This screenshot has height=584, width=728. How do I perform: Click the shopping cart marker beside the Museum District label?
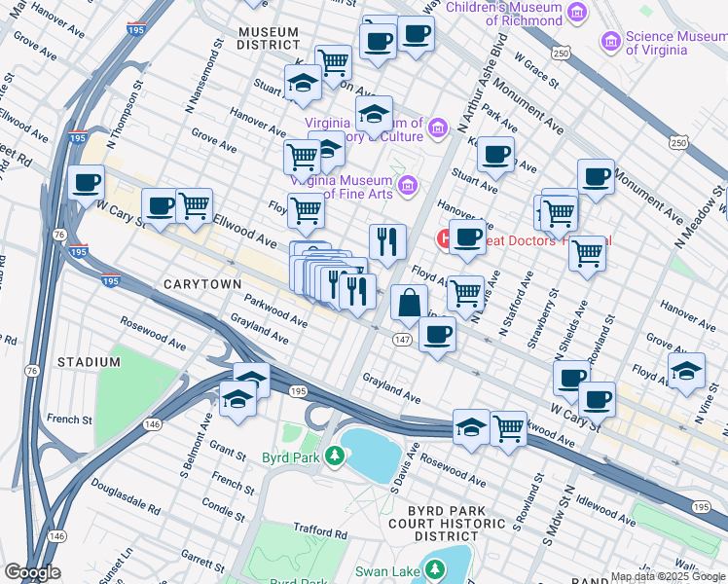coord(334,64)
